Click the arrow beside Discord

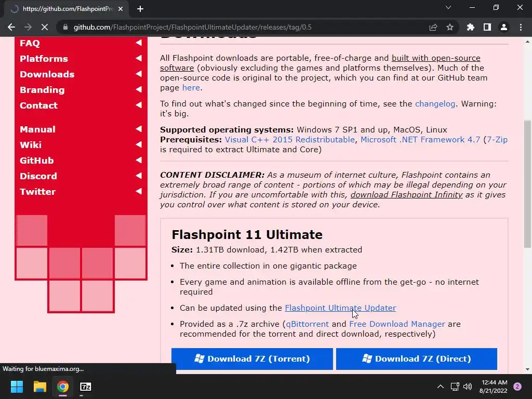(138, 176)
